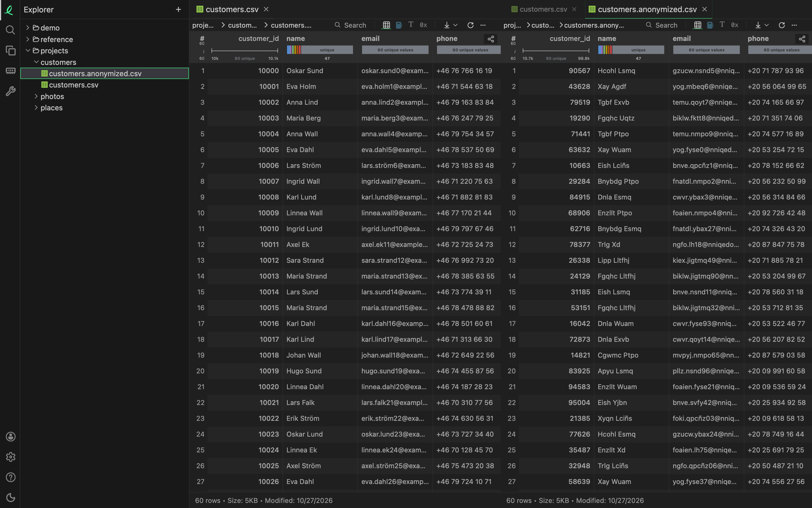Image resolution: width=812 pixels, height=508 pixels.
Task: Select hex view 0x in the left pane
Action: click(423, 25)
